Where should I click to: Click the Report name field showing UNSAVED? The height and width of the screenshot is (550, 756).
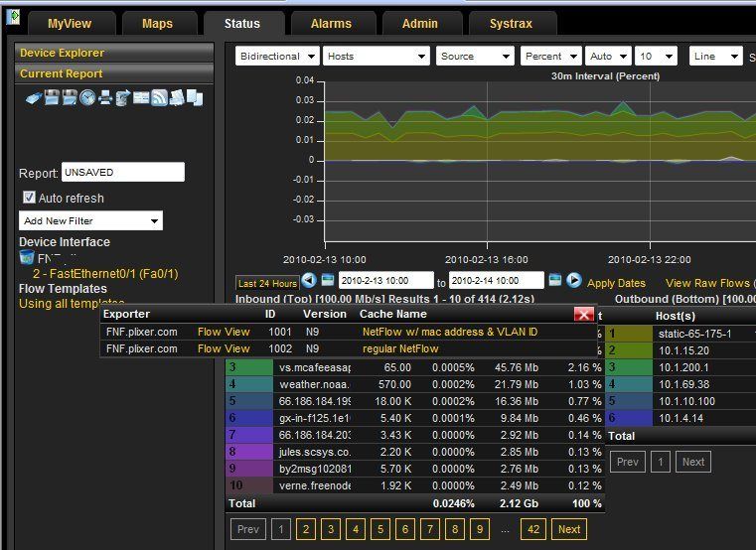[123, 172]
